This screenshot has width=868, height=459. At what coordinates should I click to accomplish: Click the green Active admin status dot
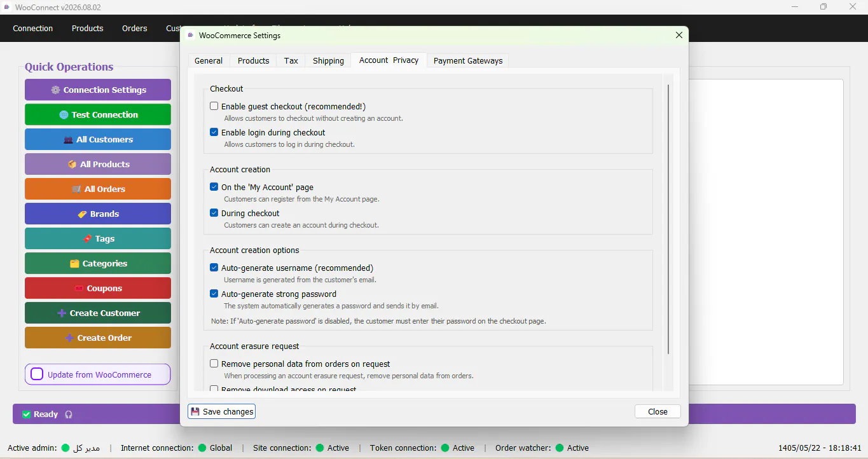pyautogui.click(x=65, y=448)
